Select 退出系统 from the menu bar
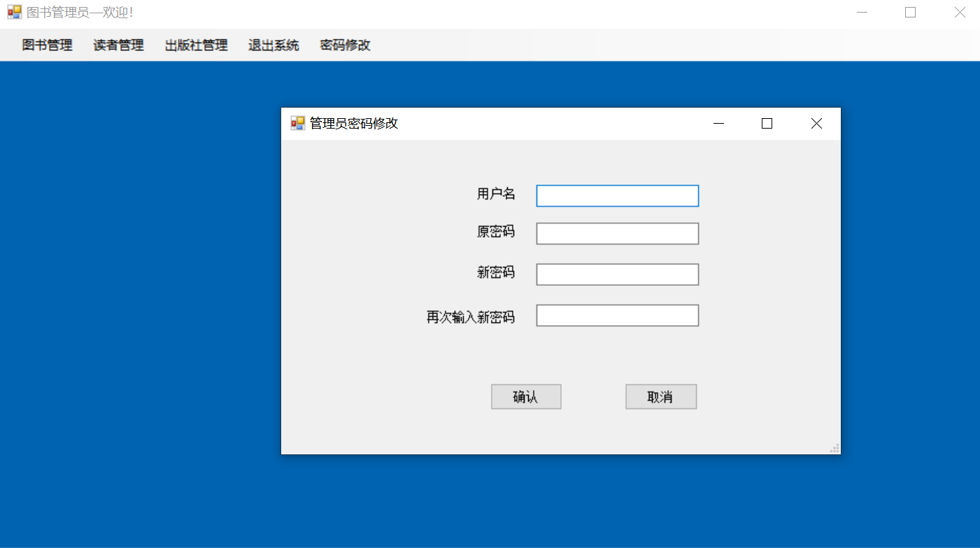Screen dimensions: 980x548 pos(274,45)
